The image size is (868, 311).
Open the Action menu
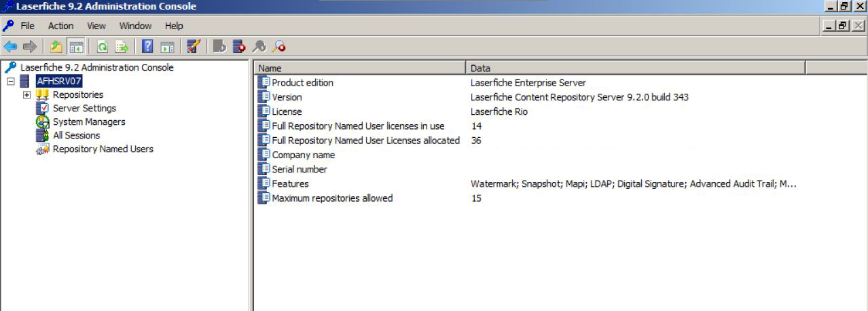coord(60,26)
